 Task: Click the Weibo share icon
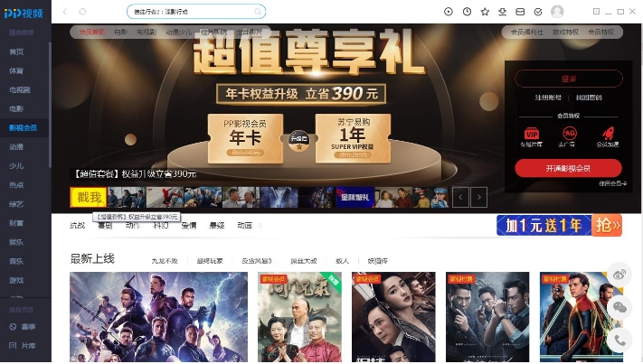619,275
